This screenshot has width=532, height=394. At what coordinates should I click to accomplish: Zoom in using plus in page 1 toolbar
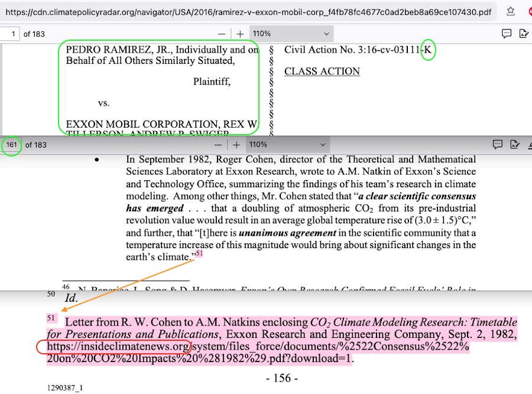pos(240,34)
